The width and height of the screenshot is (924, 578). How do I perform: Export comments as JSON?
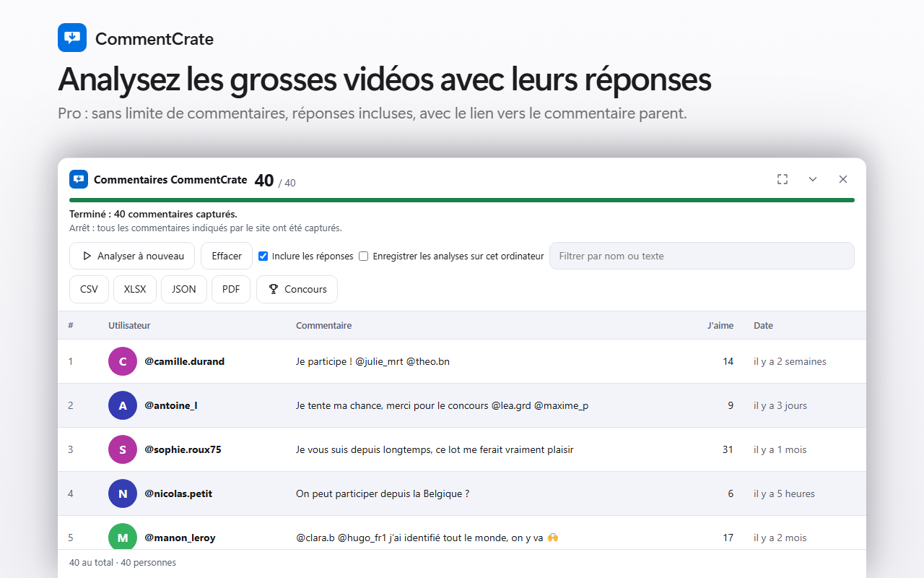(184, 289)
